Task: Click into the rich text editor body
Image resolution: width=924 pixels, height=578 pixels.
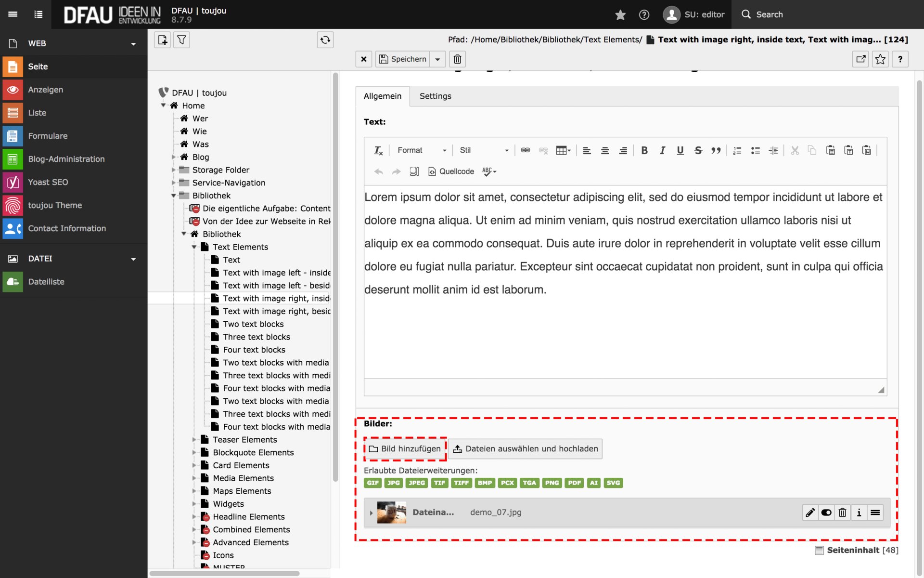Action: pos(625,282)
